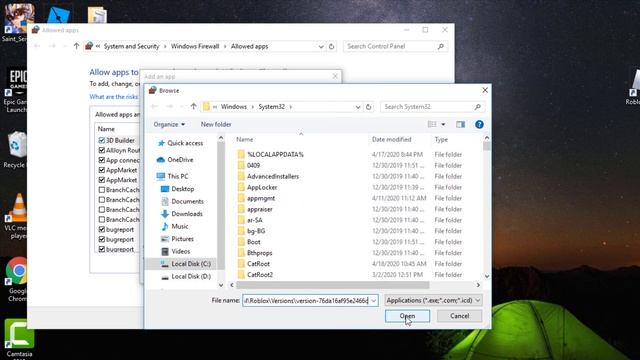Image resolution: width=640 pixels, height=360 pixels.
Task: Open the Help icon in Browse dialog
Action: click(479, 124)
